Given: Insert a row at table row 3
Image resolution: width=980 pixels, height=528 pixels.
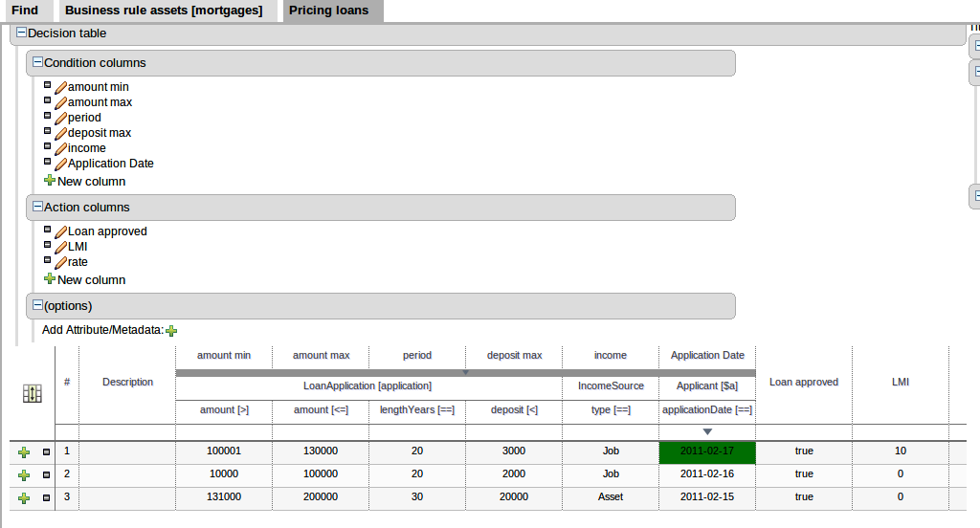Looking at the screenshot, I should (x=24, y=498).
